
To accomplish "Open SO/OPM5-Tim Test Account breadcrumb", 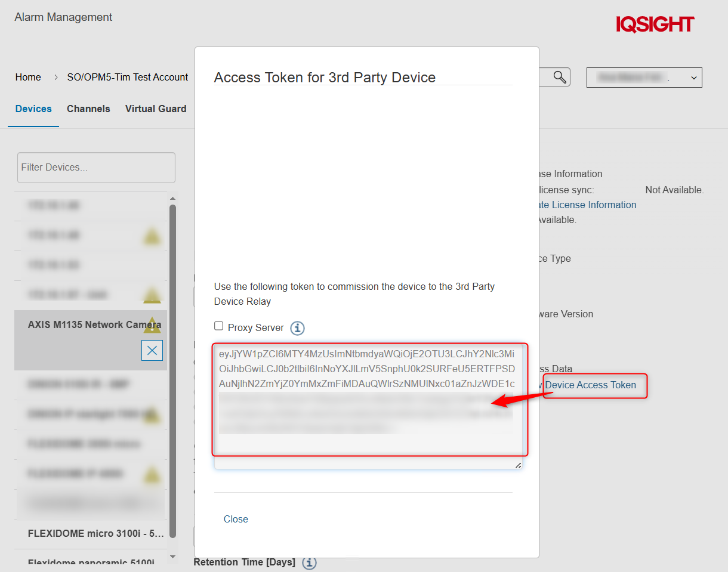I will [128, 77].
